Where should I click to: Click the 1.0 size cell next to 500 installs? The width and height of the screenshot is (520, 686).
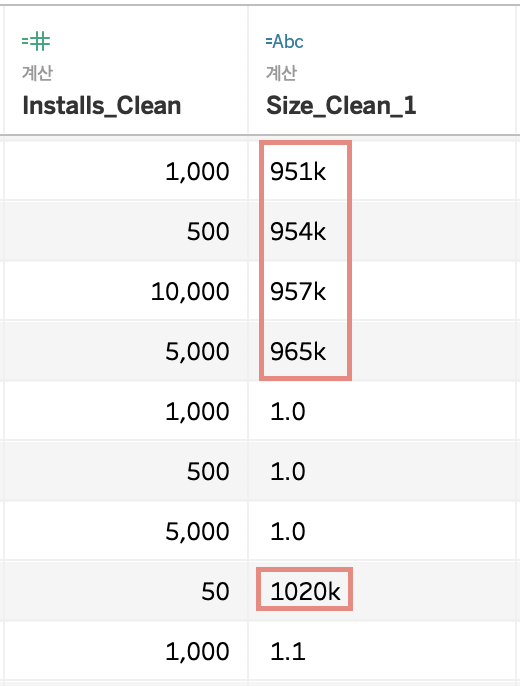click(287, 472)
